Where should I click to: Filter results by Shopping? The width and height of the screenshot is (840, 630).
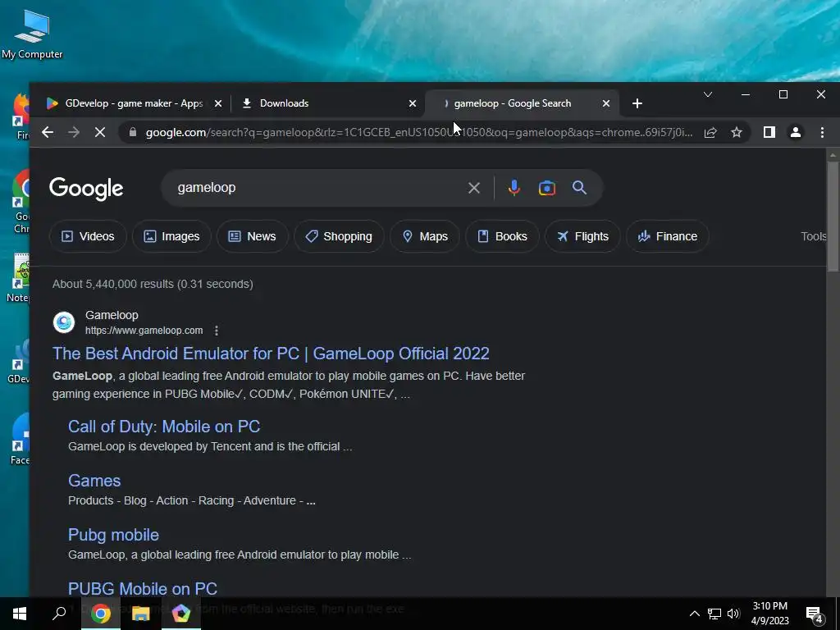[x=339, y=236]
